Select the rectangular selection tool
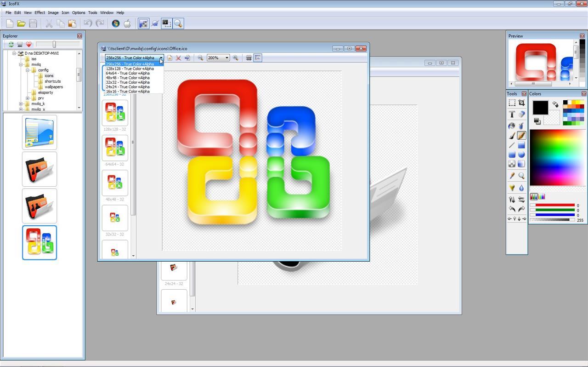 click(512, 103)
